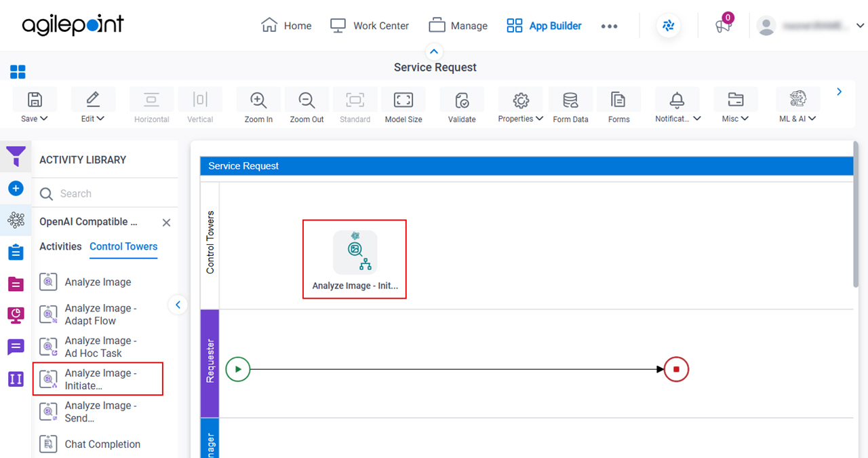Click the blue plus sidebar icon
Viewport: 868px width, 458px height.
point(16,188)
